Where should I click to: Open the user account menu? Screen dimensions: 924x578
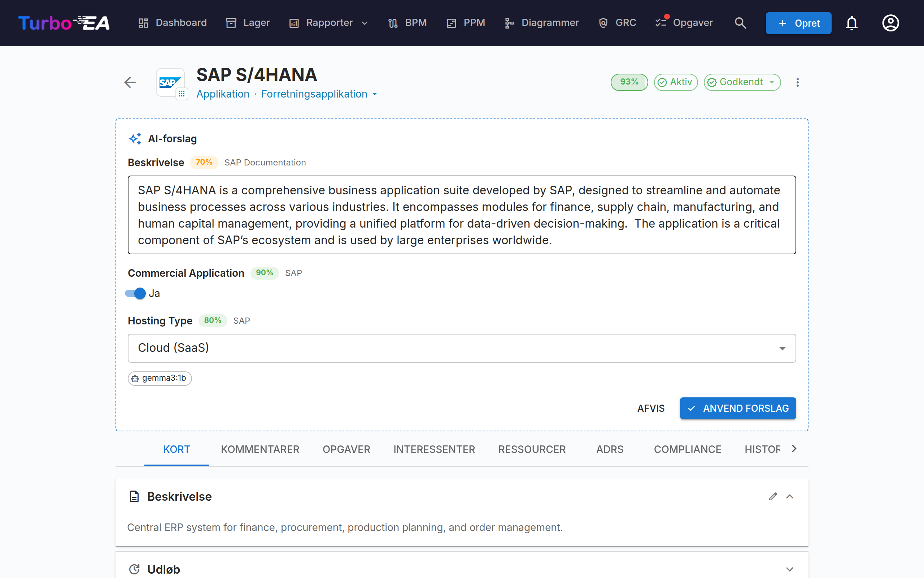[x=890, y=23]
